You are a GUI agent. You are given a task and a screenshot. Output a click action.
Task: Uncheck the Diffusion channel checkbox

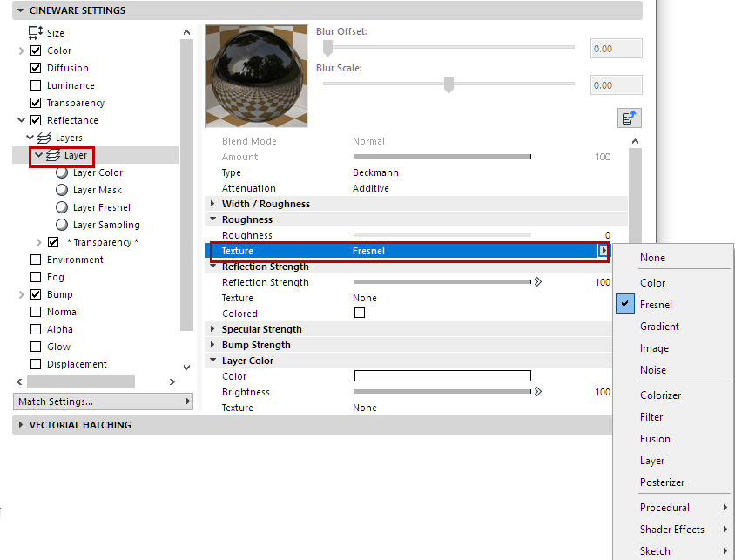coord(35,67)
